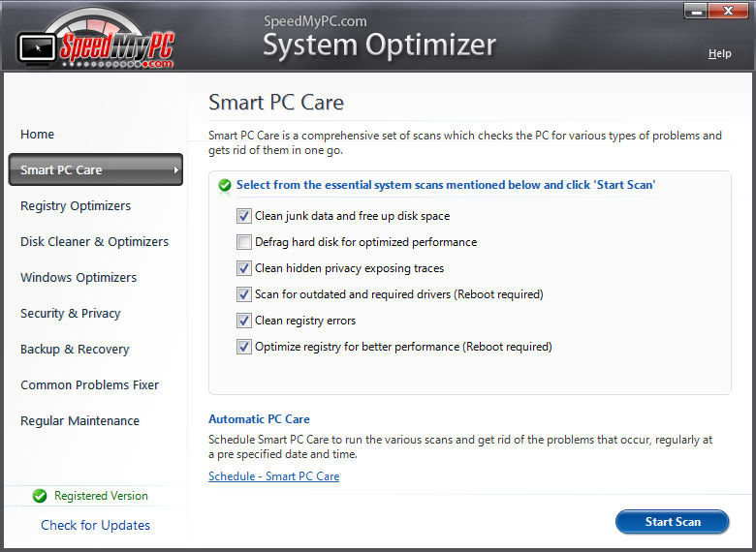Uncheck Clean hidden privacy exposing traces
756x552 pixels.
click(x=244, y=268)
